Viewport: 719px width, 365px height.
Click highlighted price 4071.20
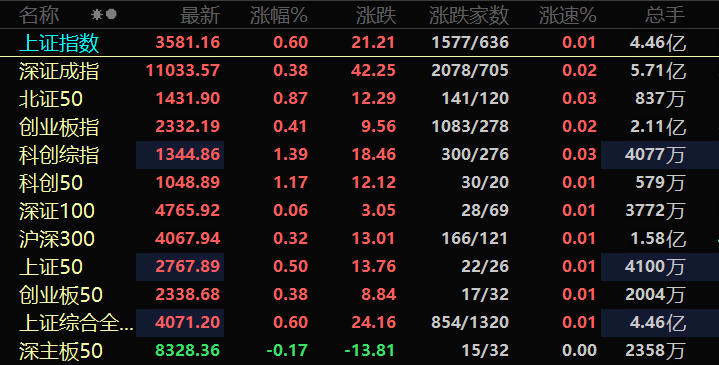click(x=188, y=322)
